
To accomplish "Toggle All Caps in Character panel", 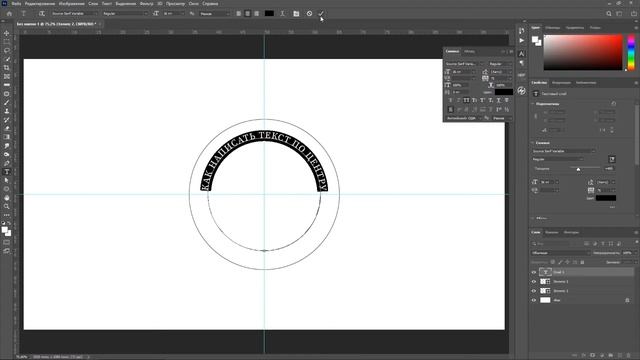I will (467, 100).
